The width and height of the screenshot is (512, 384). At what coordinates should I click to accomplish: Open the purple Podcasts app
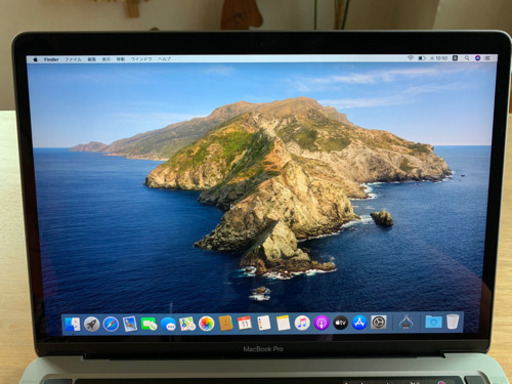click(322, 323)
